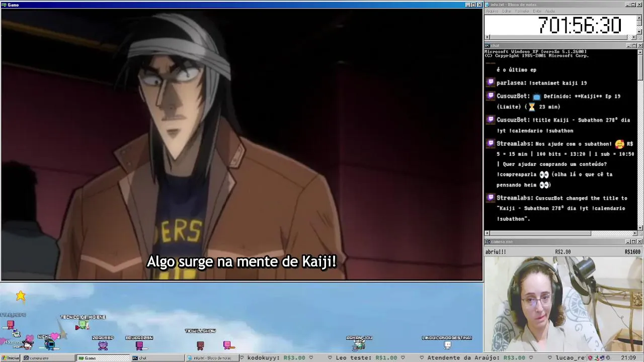Click the network connection tray icon
The image size is (644, 362).
point(602,357)
